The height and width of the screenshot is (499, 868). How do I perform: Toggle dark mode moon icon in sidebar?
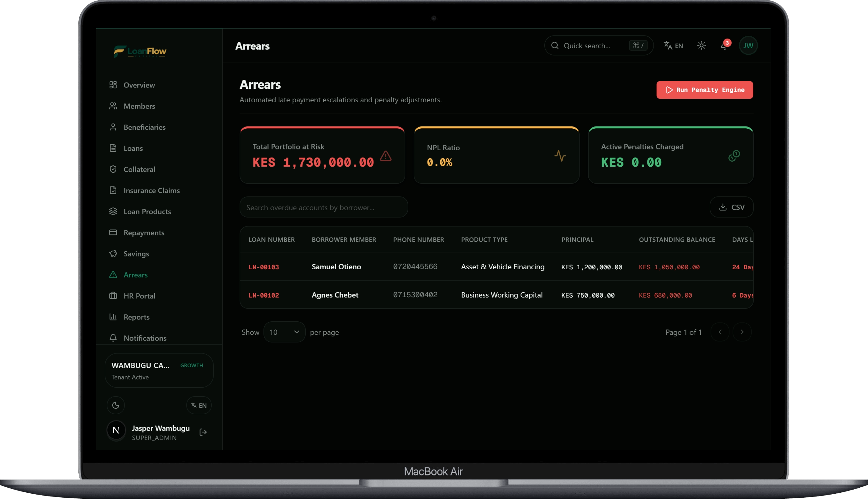pos(116,405)
